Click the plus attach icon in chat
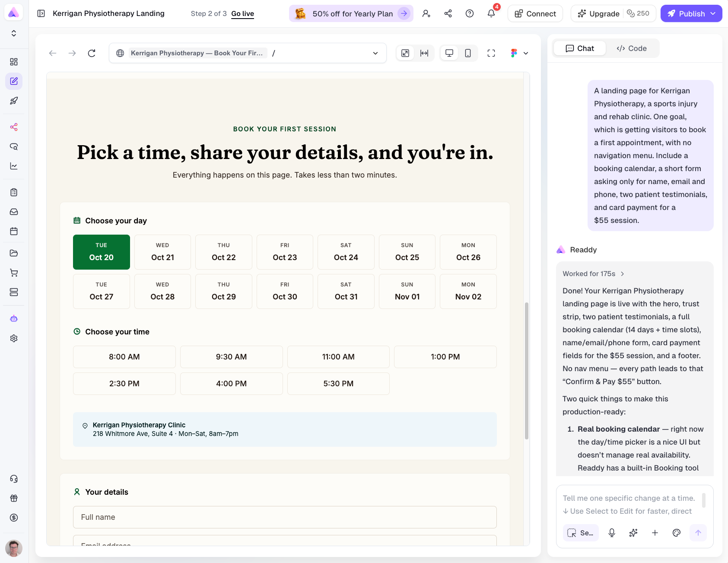The height and width of the screenshot is (563, 728). 655,533
